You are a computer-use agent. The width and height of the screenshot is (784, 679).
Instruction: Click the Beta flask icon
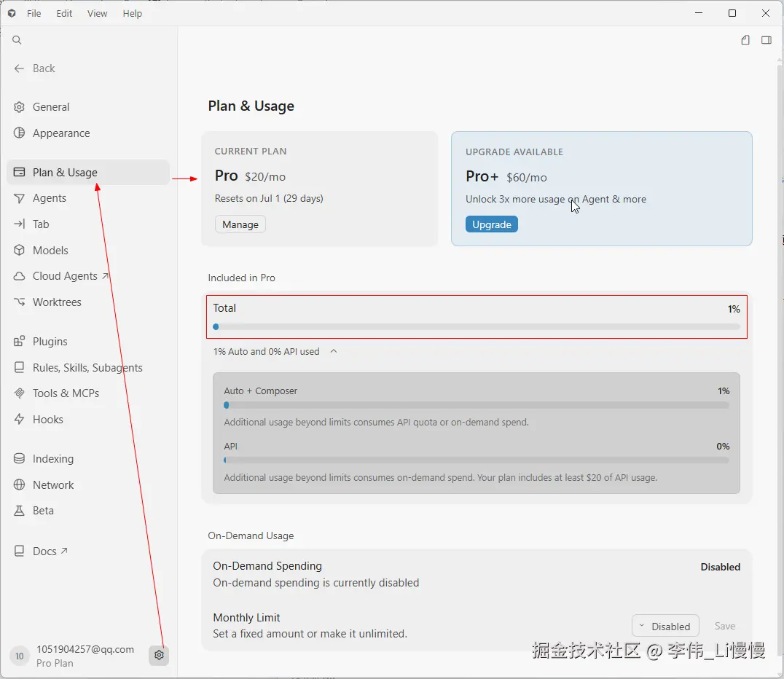coord(19,511)
